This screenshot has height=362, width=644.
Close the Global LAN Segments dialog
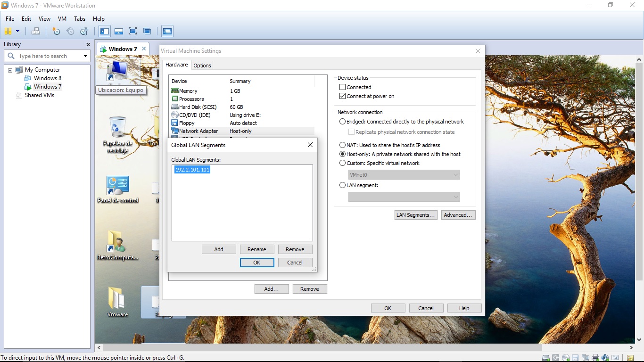pos(310,145)
